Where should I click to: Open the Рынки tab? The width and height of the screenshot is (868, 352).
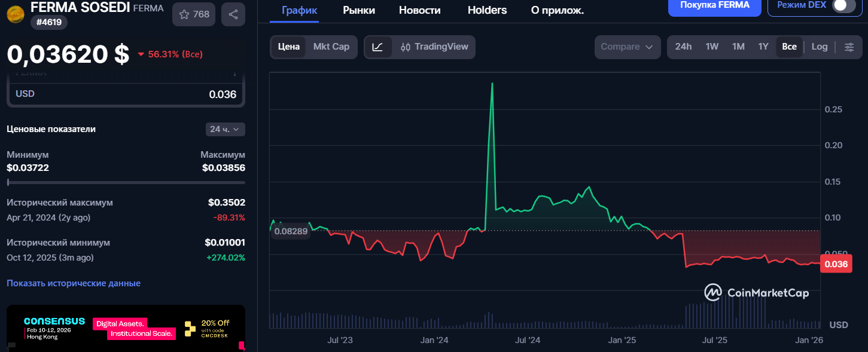(x=359, y=10)
